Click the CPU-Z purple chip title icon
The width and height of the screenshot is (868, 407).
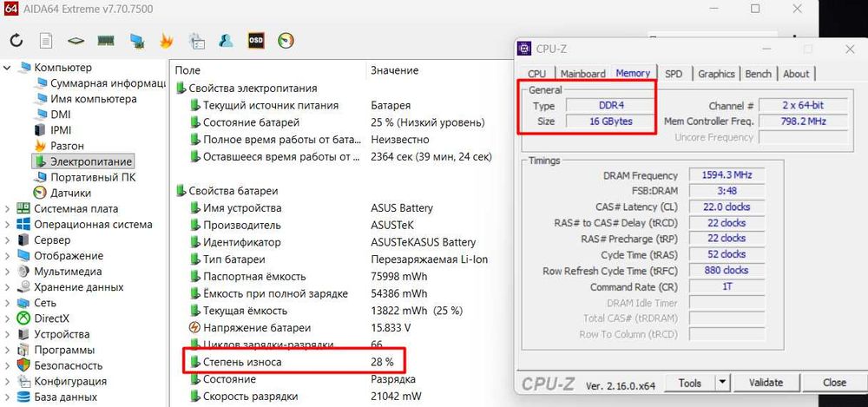point(523,49)
